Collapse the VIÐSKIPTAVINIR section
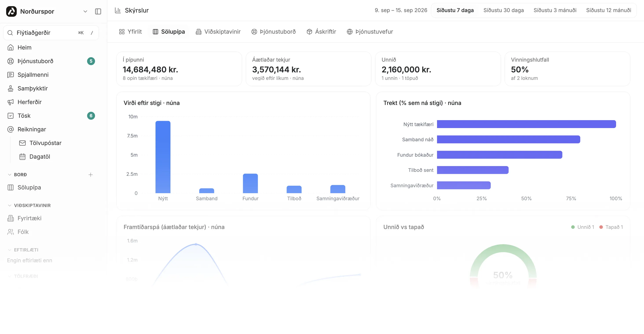 tap(29, 205)
